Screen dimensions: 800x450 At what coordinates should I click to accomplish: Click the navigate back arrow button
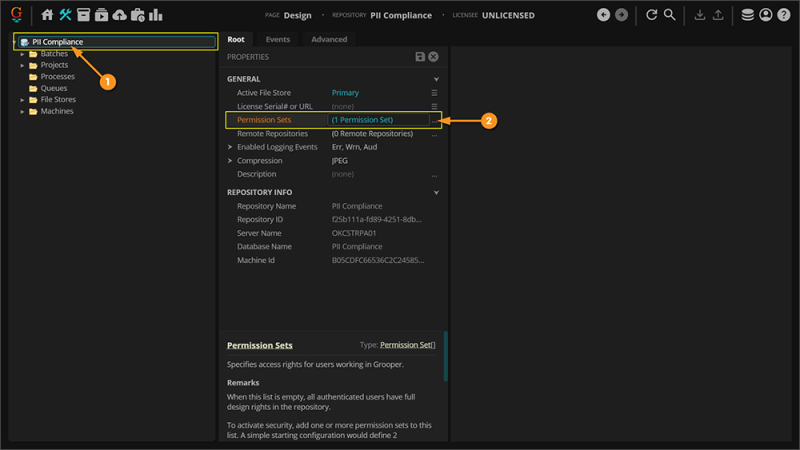603,15
